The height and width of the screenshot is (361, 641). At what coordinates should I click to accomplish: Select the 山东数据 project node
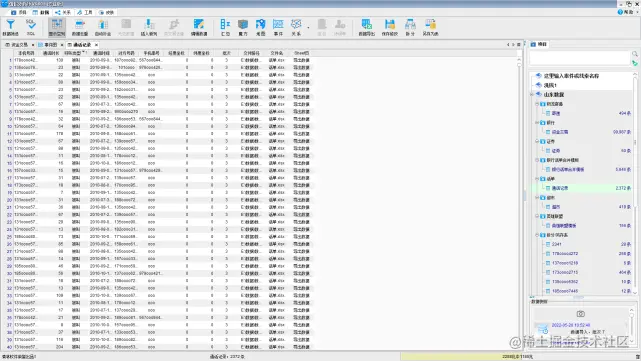pos(554,94)
